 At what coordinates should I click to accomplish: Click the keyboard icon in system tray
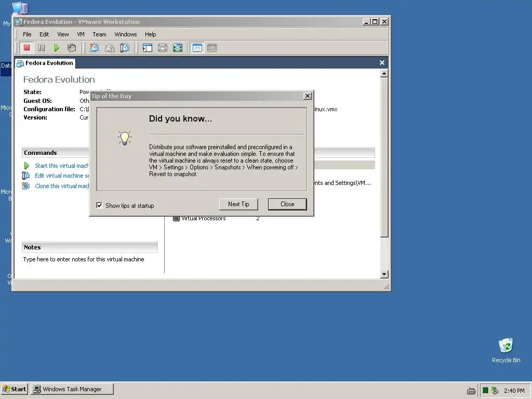(x=471, y=391)
